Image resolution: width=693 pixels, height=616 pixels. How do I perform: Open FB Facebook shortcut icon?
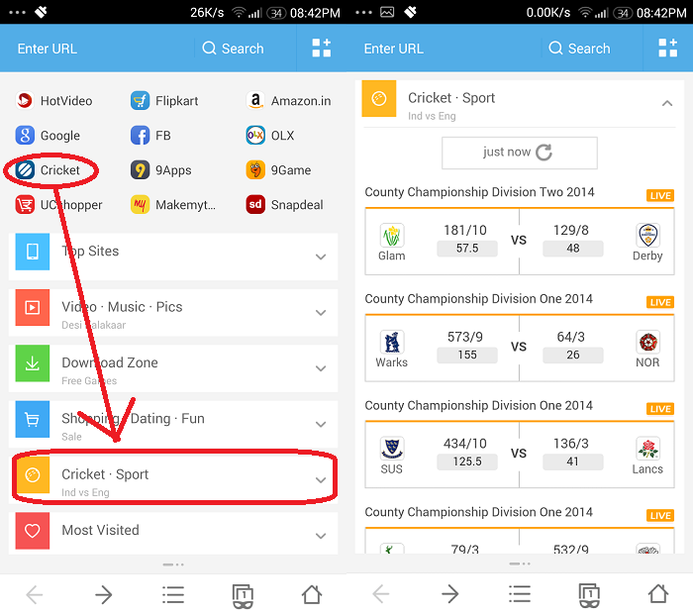coord(141,135)
